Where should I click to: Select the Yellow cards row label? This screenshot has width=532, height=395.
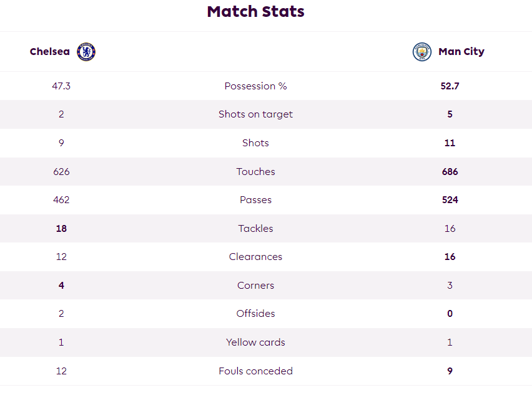tap(256, 342)
